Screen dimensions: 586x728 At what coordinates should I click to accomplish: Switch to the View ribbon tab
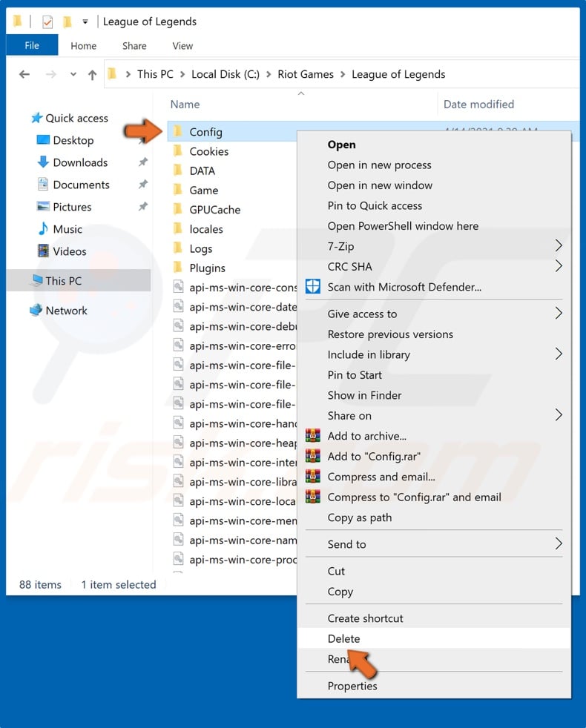point(182,46)
